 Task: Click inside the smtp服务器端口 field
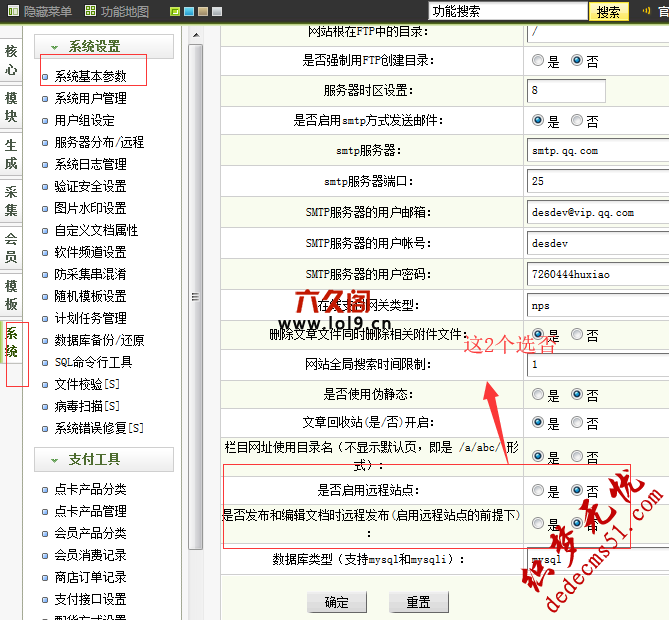[x=596, y=182]
